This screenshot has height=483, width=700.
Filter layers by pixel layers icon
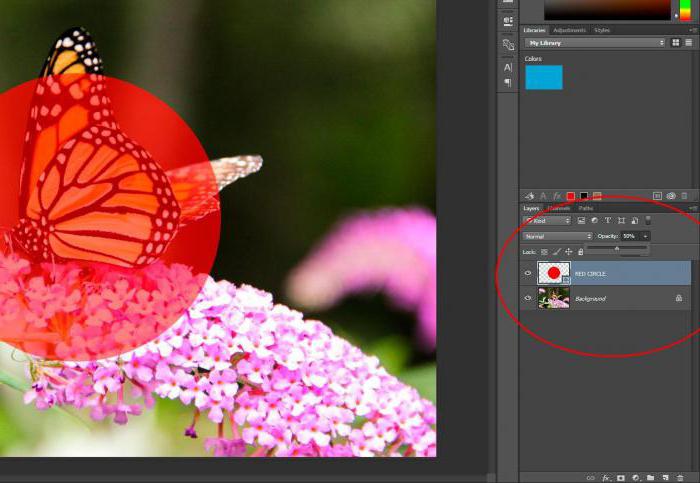click(581, 221)
